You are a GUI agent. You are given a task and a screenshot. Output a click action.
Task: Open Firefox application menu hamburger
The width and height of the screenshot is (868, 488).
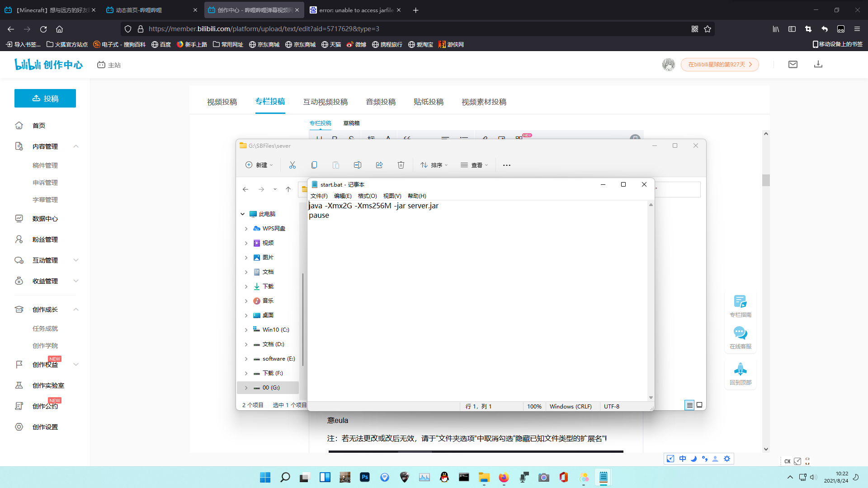tap(857, 29)
